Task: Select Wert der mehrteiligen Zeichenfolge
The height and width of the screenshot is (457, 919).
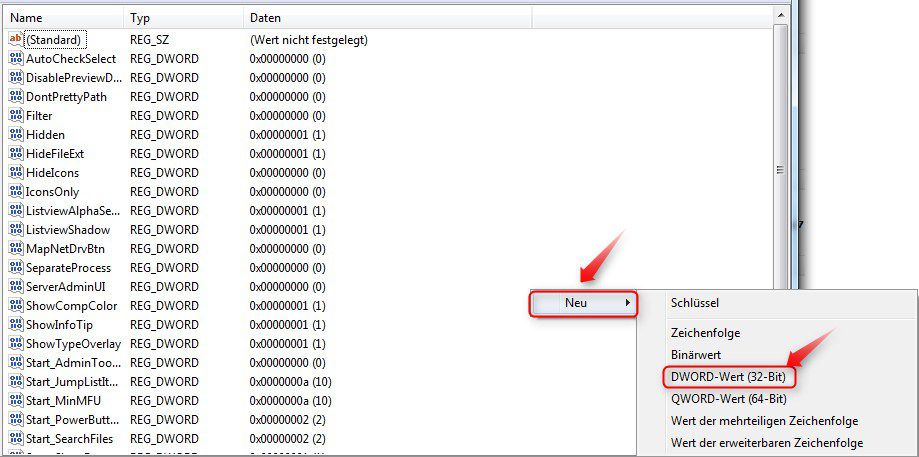Action: point(764,421)
